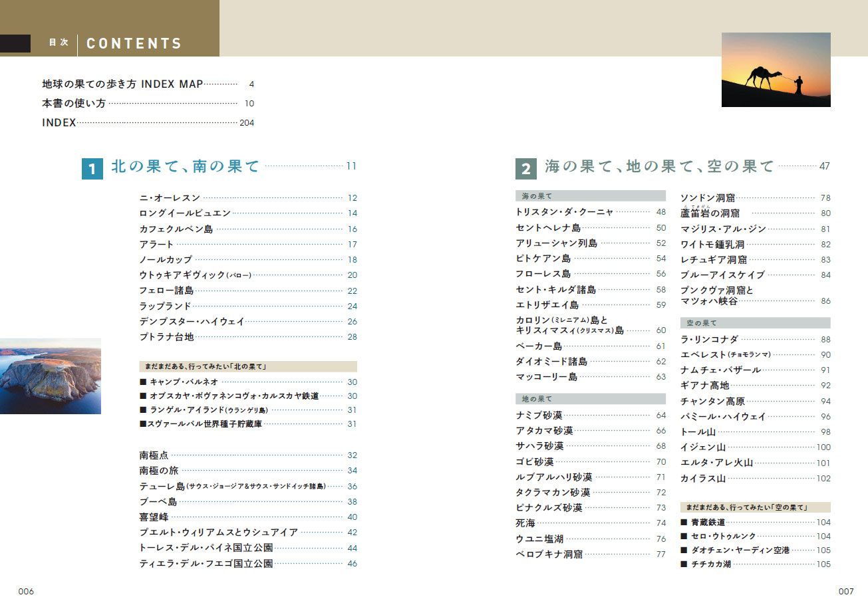Click the square bullet before キャンプ・バルネオ
This screenshot has height=609, width=868.
(x=142, y=382)
